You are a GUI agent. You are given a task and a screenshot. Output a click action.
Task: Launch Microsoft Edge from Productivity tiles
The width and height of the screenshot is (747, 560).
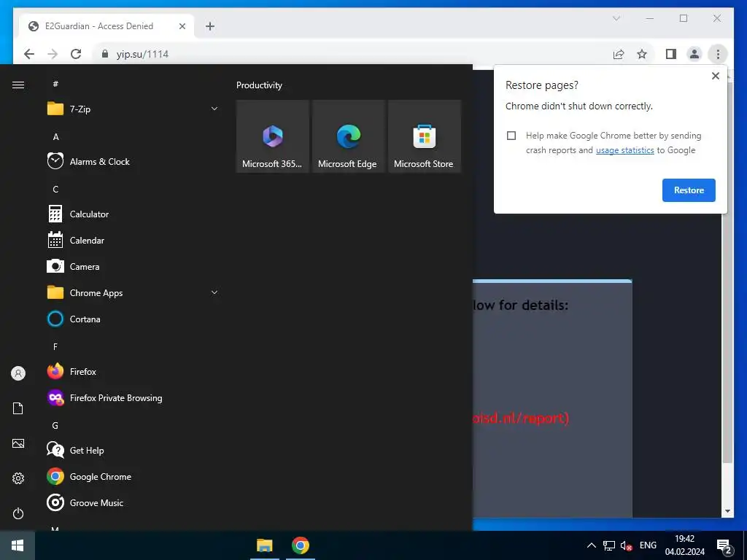pyautogui.click(x=348, y=136)
